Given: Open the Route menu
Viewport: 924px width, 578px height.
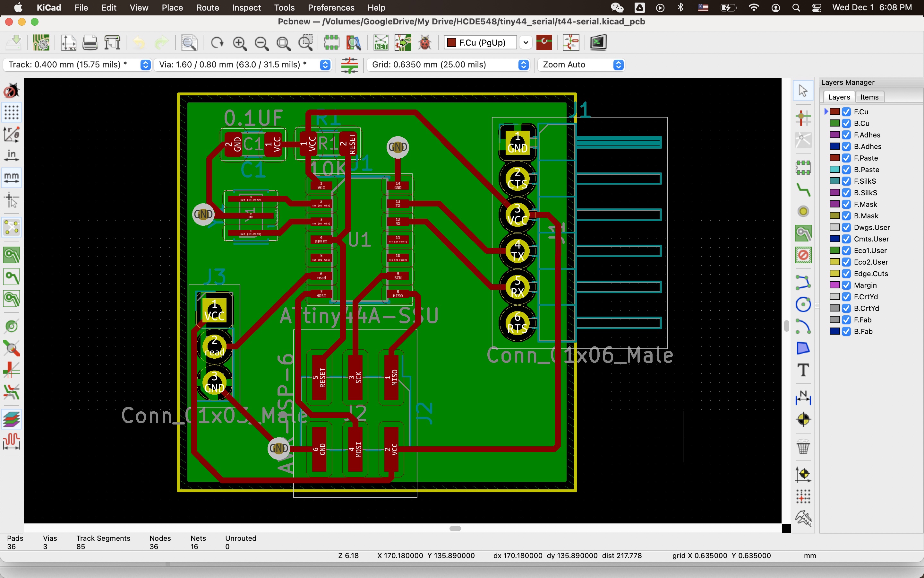Looking at the screenshot, I should pos(207,8).
